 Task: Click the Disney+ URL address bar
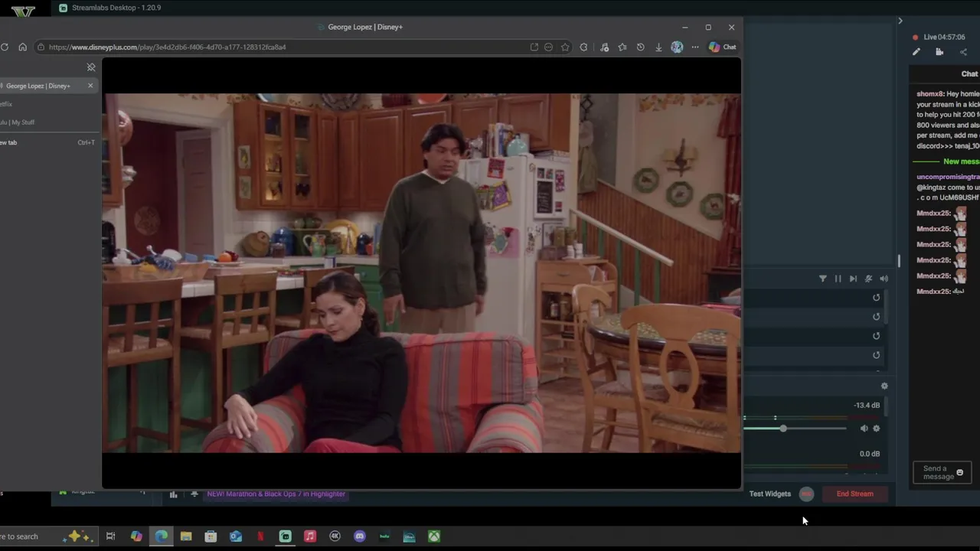click(x=283, y=47)
